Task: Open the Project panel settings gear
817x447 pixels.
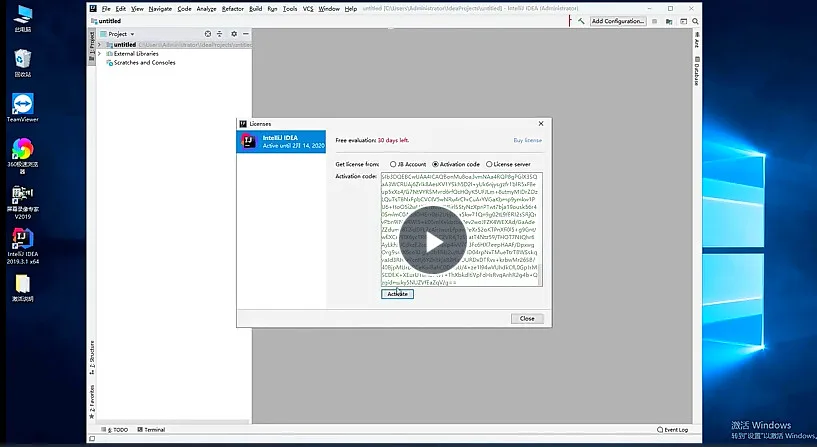Action: point(234,34)
